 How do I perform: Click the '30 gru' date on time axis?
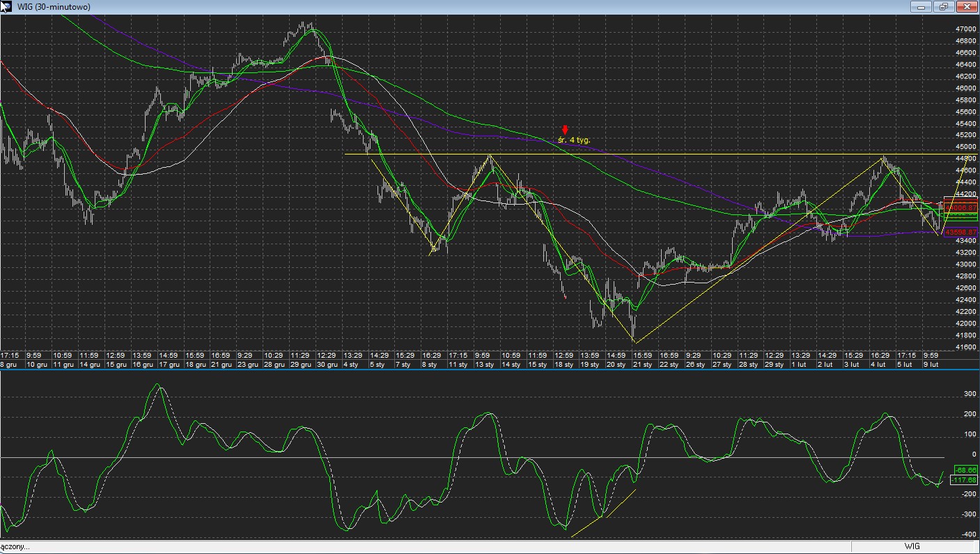pyautogui.click(x=327, y=365)
